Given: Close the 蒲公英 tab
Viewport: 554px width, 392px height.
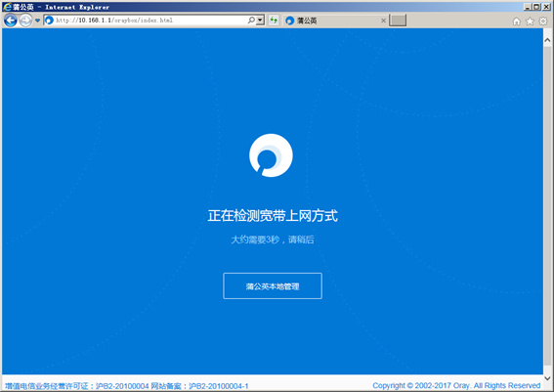Looking at the screenshot, I should [383, 21].
